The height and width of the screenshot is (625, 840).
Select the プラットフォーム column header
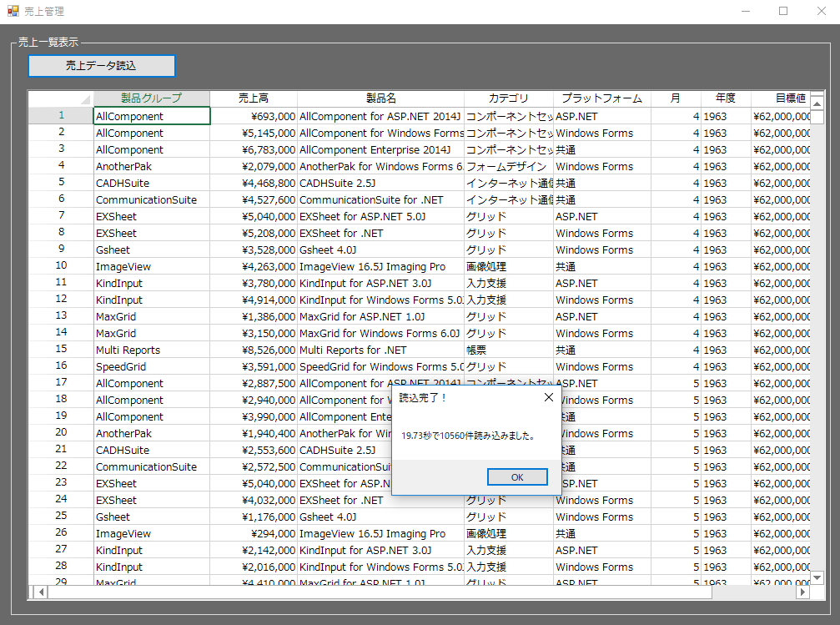click(602, 98)
